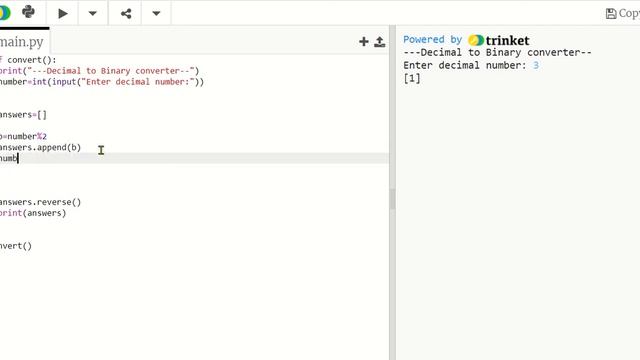This screenshot has height=360, width=640.
Task: Click the 'b=number%2' code line
Action: coord(23,136)
